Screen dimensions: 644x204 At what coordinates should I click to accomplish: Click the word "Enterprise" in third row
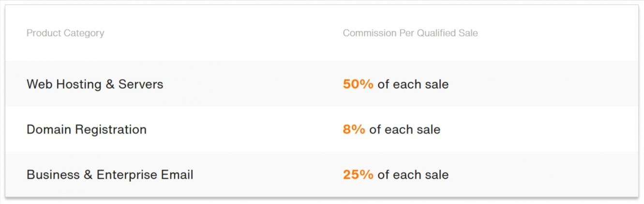(x=126, y=175)
